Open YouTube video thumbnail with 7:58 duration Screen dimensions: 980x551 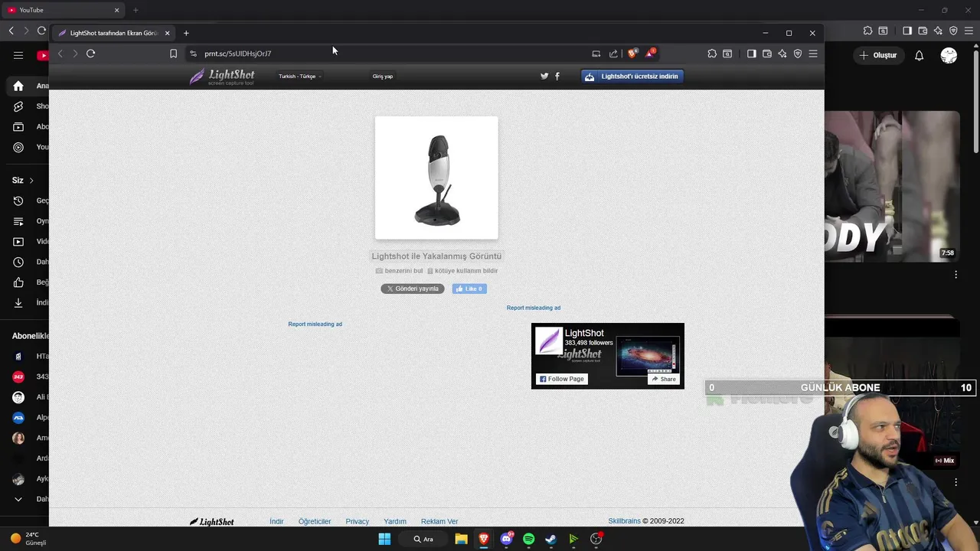(x=892, y=186)
